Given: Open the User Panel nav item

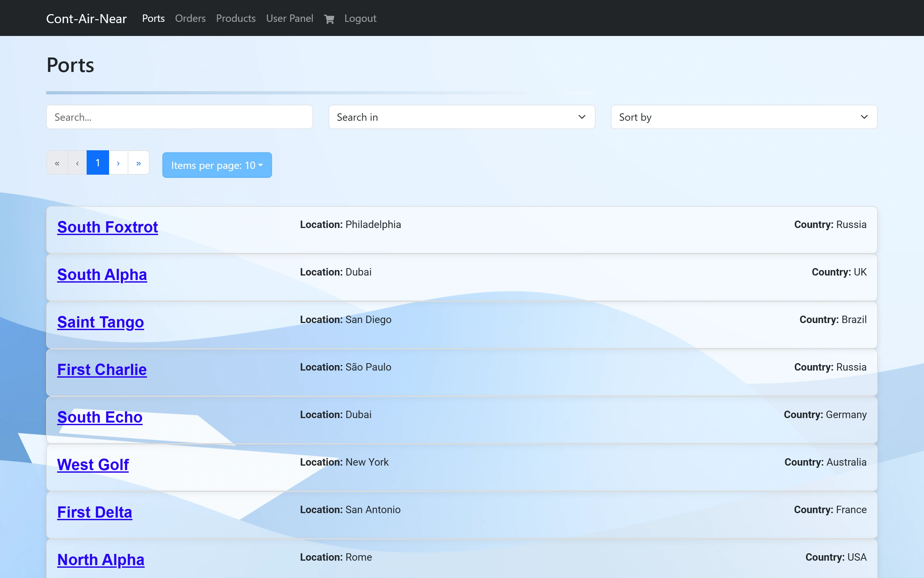Looking at the screenshot, I should pyautogui.click(x=289, y=18).
